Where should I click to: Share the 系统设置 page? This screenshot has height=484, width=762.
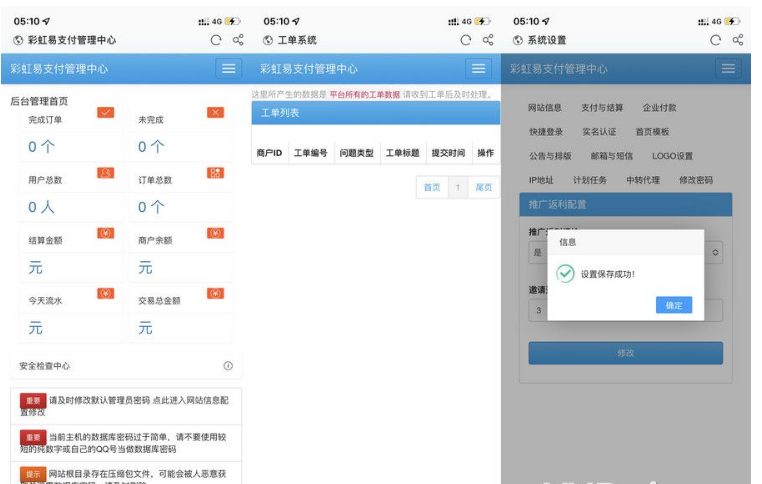738,40
